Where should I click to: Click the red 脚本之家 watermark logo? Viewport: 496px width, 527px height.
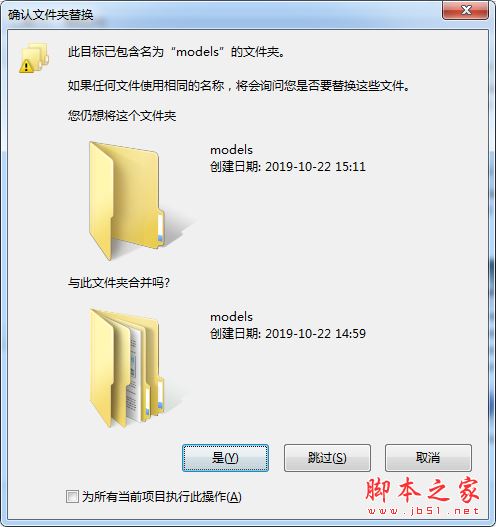(x=422, y=491)
